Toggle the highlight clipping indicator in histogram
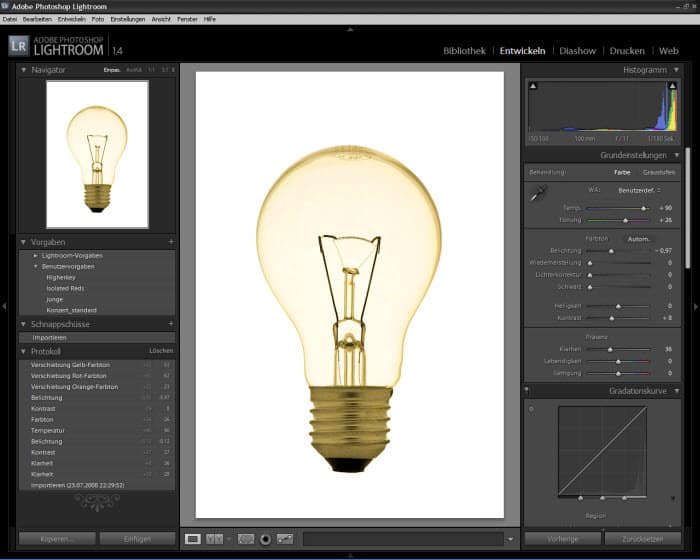 (674, 87)
